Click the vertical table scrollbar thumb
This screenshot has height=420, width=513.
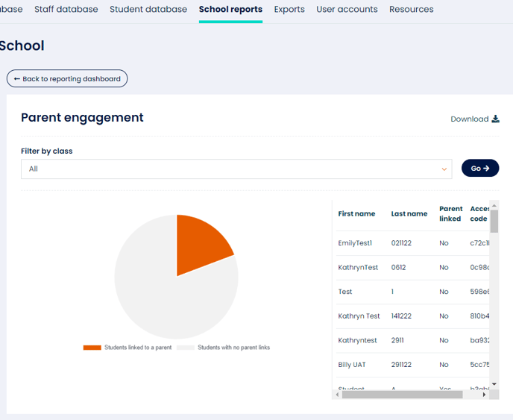point(494,221)
